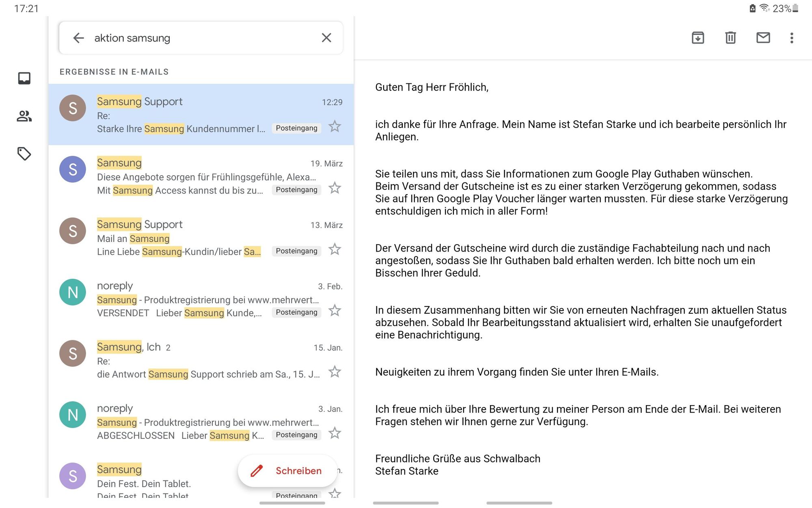This screenshot has width=812, height=508.
Task: Open the labels tag icon
Action: (24, 154)
